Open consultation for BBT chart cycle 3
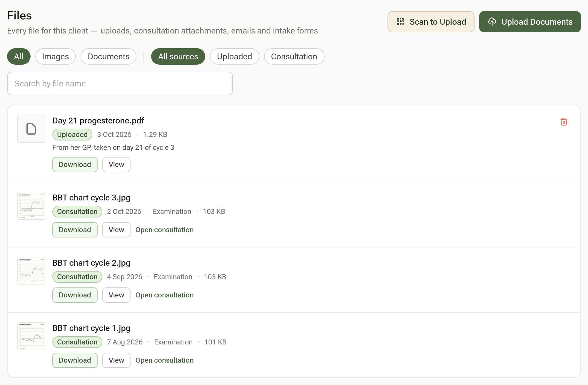The width and height of the screenshot is (588, 385). click(x=164, y=230)
